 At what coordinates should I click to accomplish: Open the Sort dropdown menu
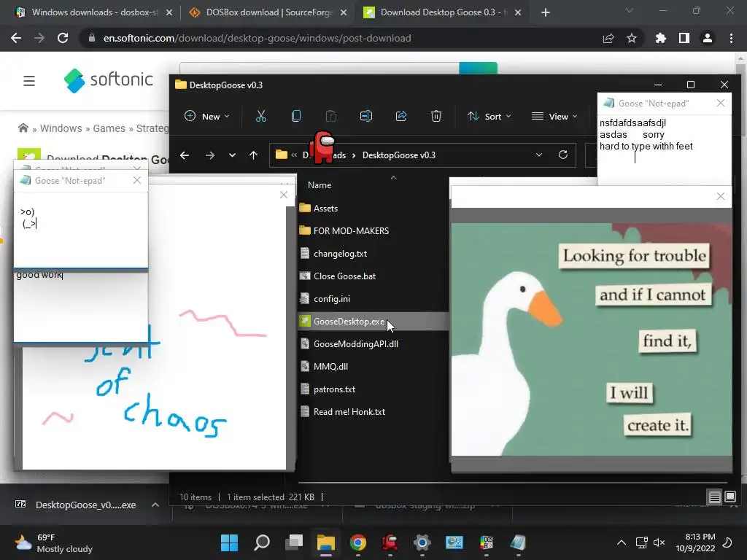(489, 116)
